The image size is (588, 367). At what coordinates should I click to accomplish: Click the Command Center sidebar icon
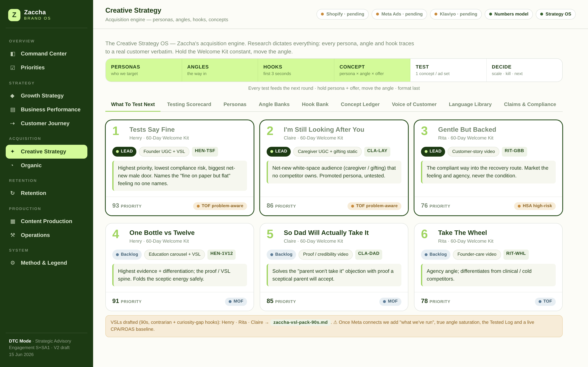click(13, 54)
